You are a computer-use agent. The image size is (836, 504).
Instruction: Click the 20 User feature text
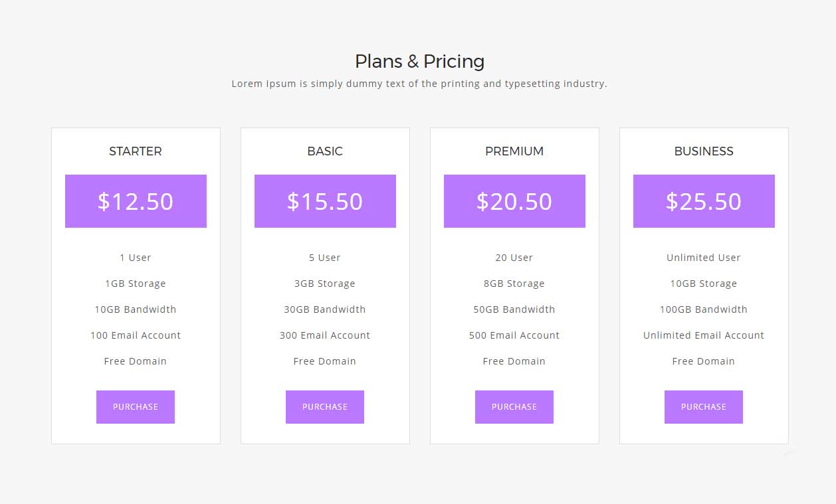click(x=514, y=258)
